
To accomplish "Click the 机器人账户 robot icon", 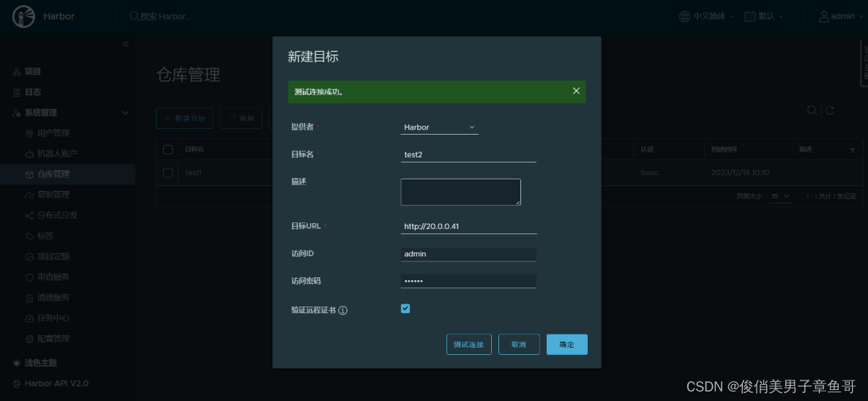I will click(x=29, y=154).
